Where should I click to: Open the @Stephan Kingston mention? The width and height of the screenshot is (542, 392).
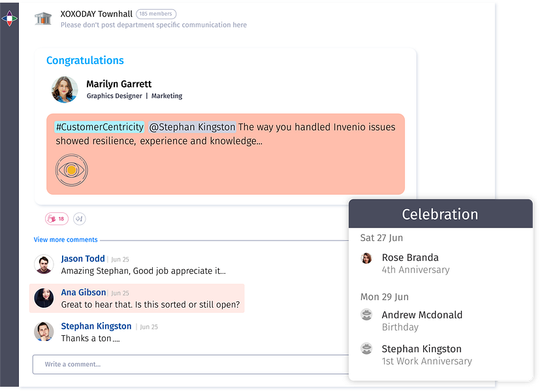[192, 127]
